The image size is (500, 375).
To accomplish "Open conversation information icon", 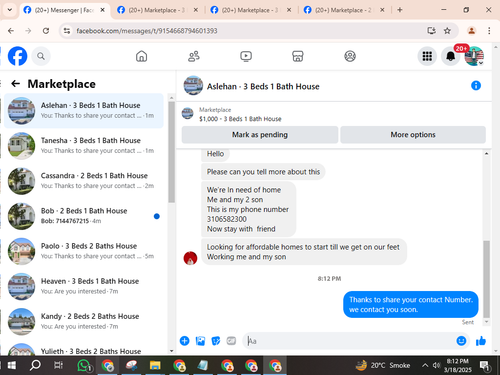I will (x=476, y=86).
